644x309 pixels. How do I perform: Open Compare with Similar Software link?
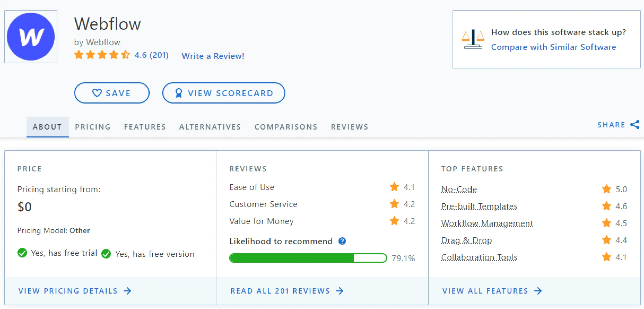(x=553, y=47)
